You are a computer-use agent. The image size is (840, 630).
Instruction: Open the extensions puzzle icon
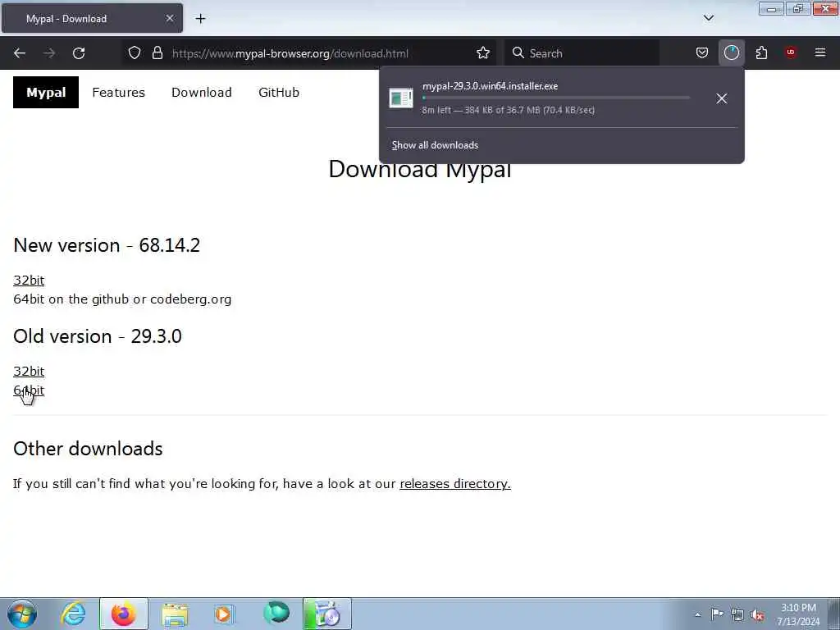pos(761,53)
